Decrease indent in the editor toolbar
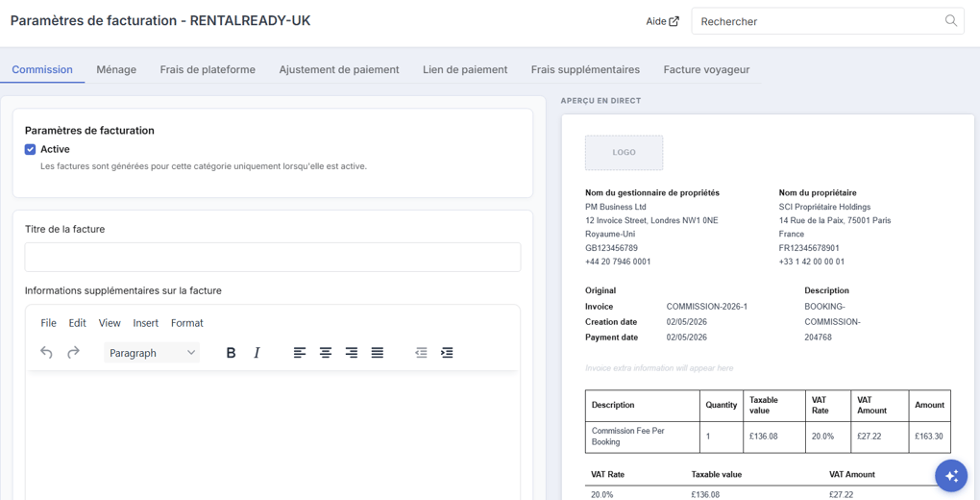Viewport: 980px width, 500px height. 421,353
